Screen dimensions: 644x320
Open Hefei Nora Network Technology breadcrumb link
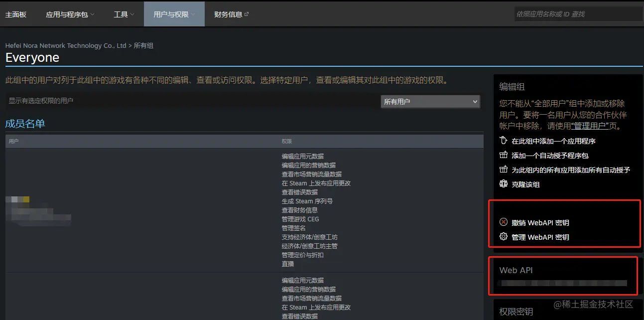65,45
